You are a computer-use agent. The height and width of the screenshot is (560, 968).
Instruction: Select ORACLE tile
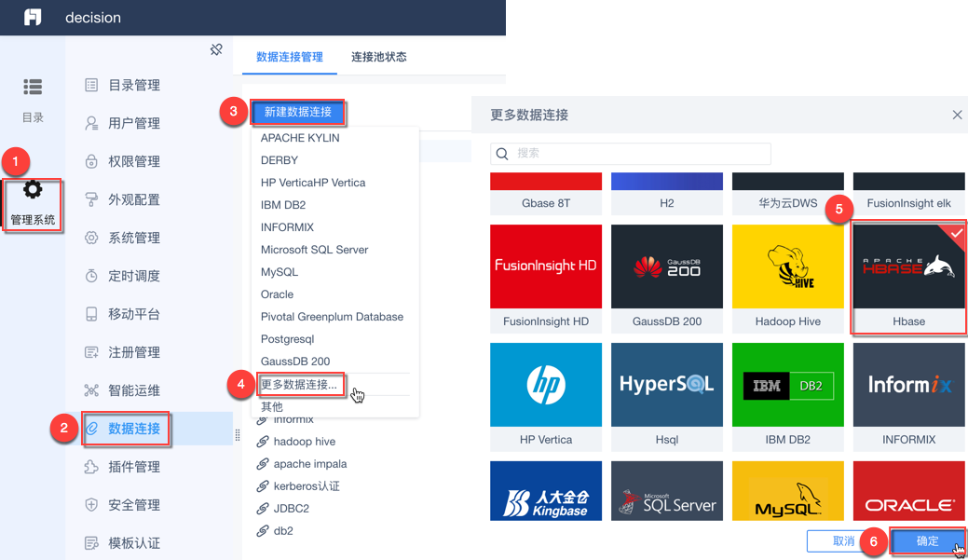tap(908, 491)
